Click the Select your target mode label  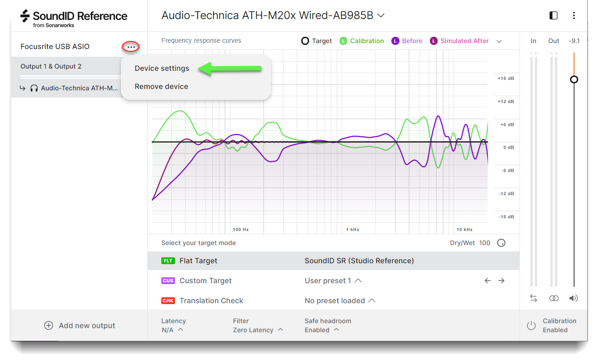[199, 243]
